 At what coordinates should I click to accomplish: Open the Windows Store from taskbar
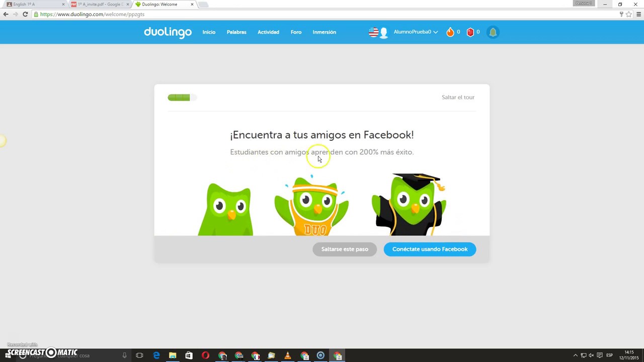pyautogui.click(x=189, y=355)
